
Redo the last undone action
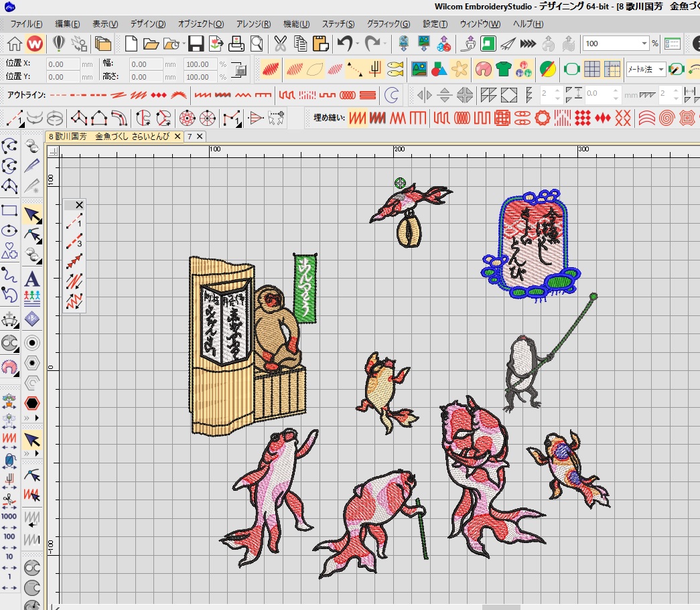(x=372, y=44)
